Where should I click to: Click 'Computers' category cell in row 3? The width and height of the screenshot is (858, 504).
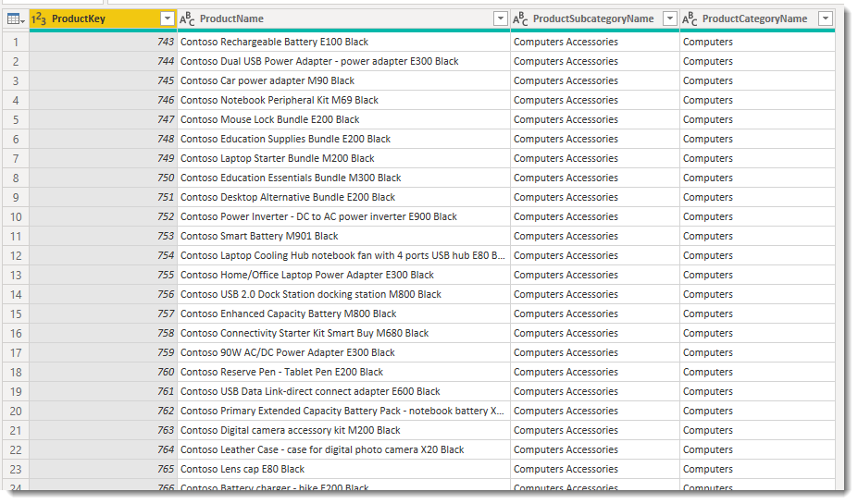click(757, 80)
